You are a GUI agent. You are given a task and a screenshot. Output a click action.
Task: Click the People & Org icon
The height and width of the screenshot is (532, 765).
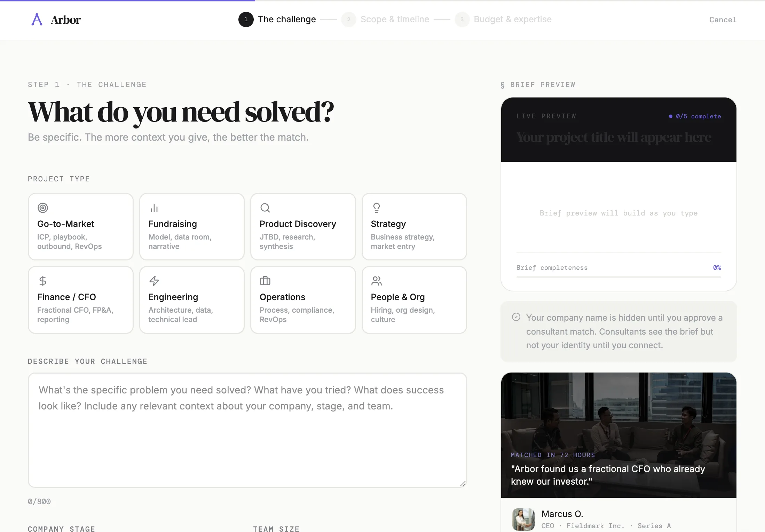pyautogui.click(x=377, y=281)
